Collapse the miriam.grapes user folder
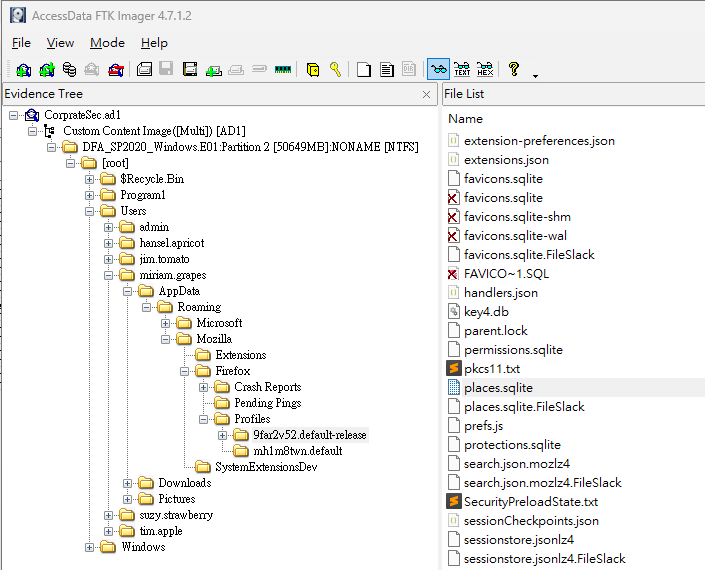705x570 pixels. click(x=108, y=275)
